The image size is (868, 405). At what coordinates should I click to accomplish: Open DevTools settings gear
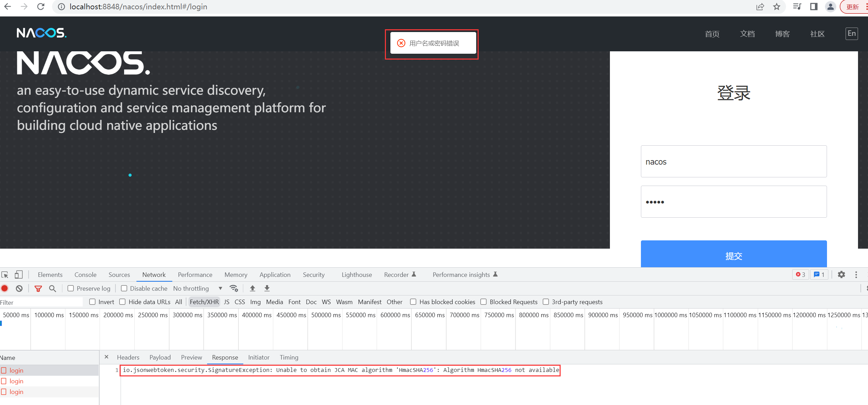click(x=841, y=274)
